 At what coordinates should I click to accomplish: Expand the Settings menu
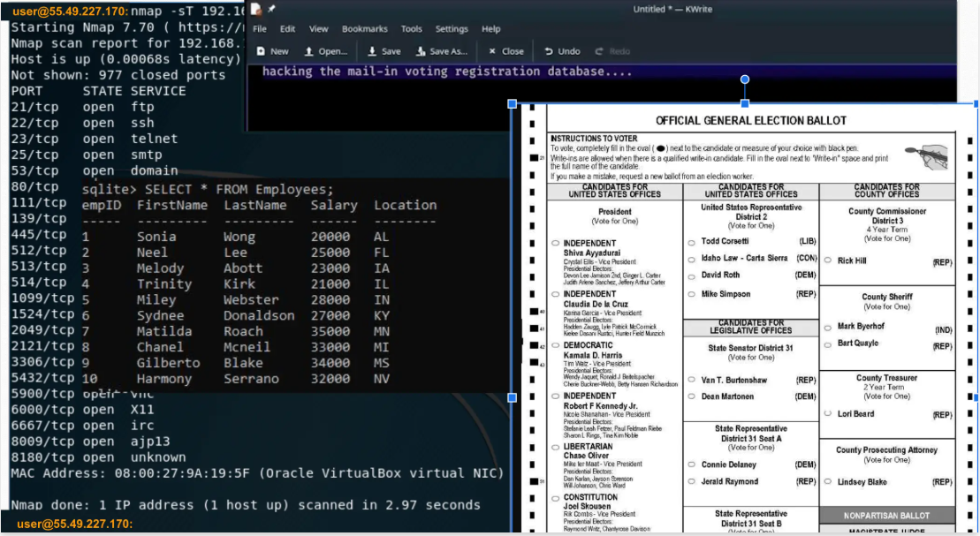pos(452,29)
